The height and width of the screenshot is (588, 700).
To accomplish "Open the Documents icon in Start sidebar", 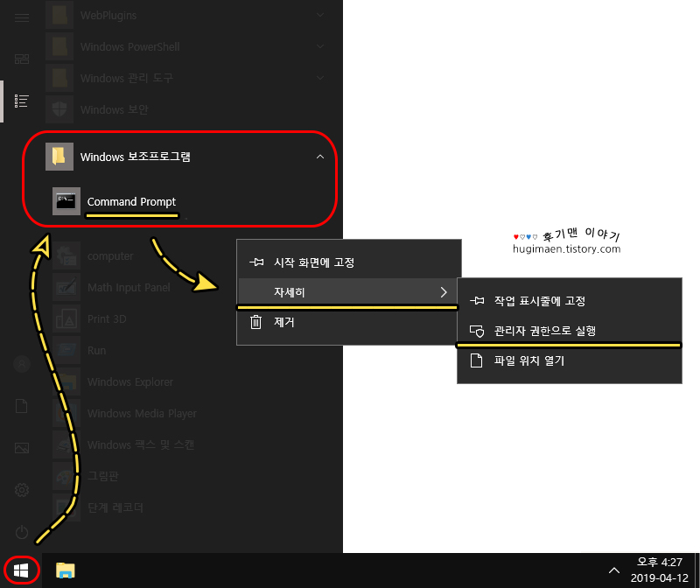I will (x=21, y=406).
